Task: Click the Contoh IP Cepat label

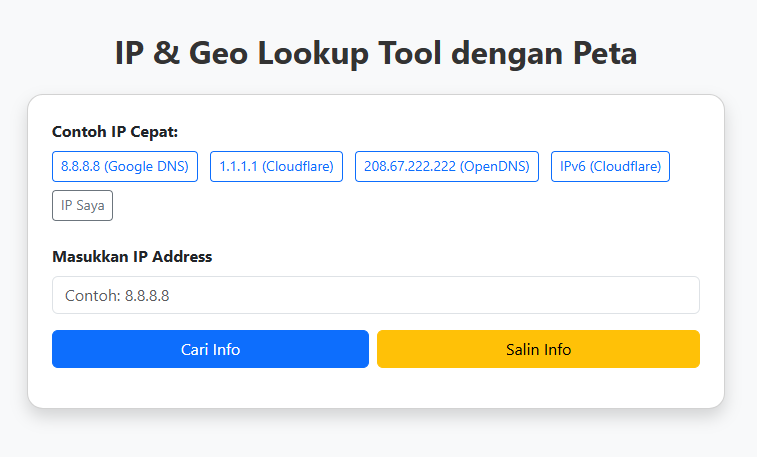Action: [x=115, y=132]
